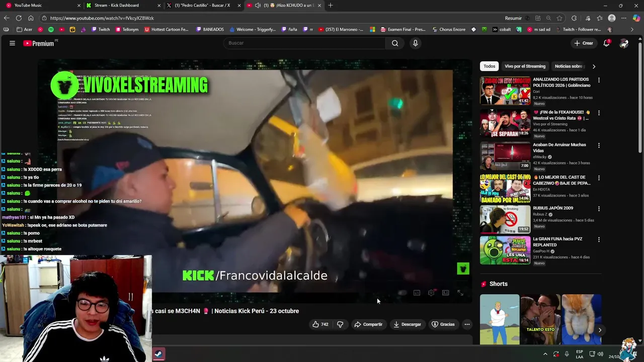Switch to the YouTube Music tab
Screen dimensions: 644x362
(42, 5)
